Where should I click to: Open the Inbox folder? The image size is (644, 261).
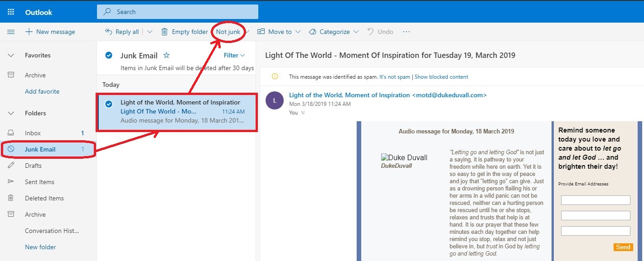pos(33,133)
